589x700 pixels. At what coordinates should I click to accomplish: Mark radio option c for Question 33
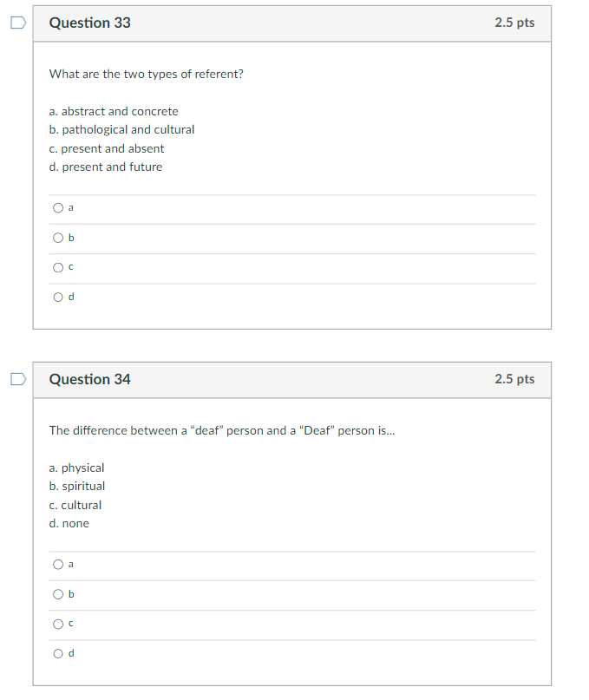pos(58,267)
